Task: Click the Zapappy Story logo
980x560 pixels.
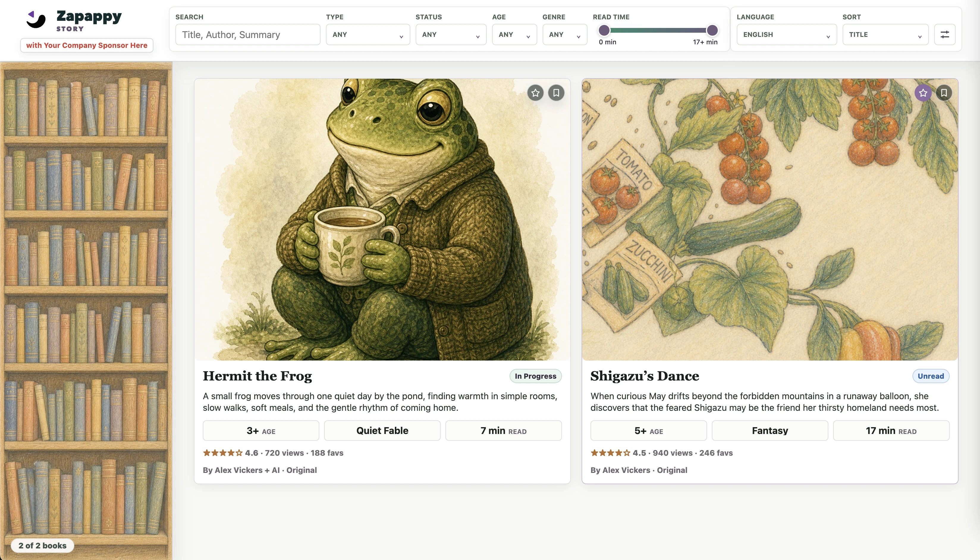Action: pos(74,21)
